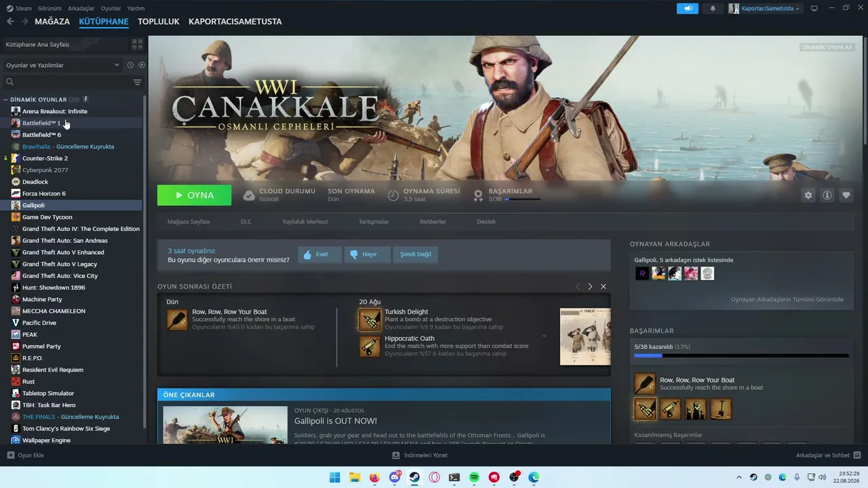
Task: Open the library grid view icon
Action: coord(138,44)
